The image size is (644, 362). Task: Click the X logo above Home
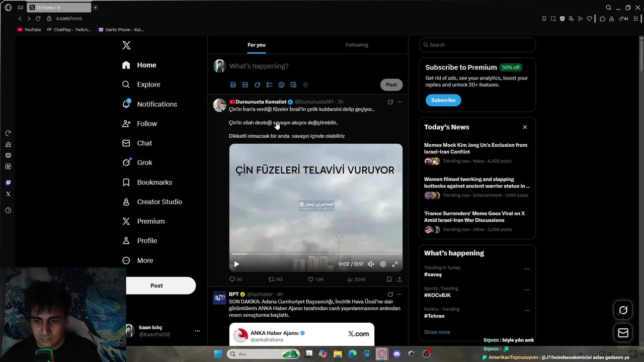coord(126,45)
